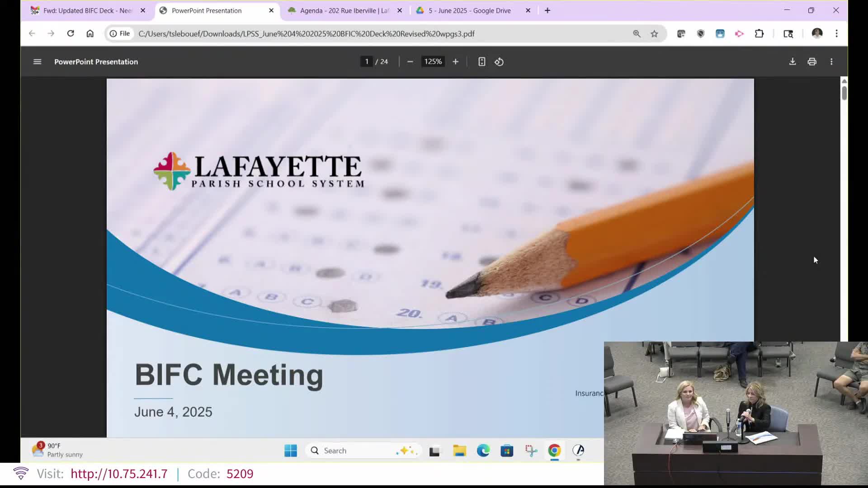This screenshot has width=868, height=488.
Task: Open the June 2025 Google Drive tab
Action: [469, 10]
